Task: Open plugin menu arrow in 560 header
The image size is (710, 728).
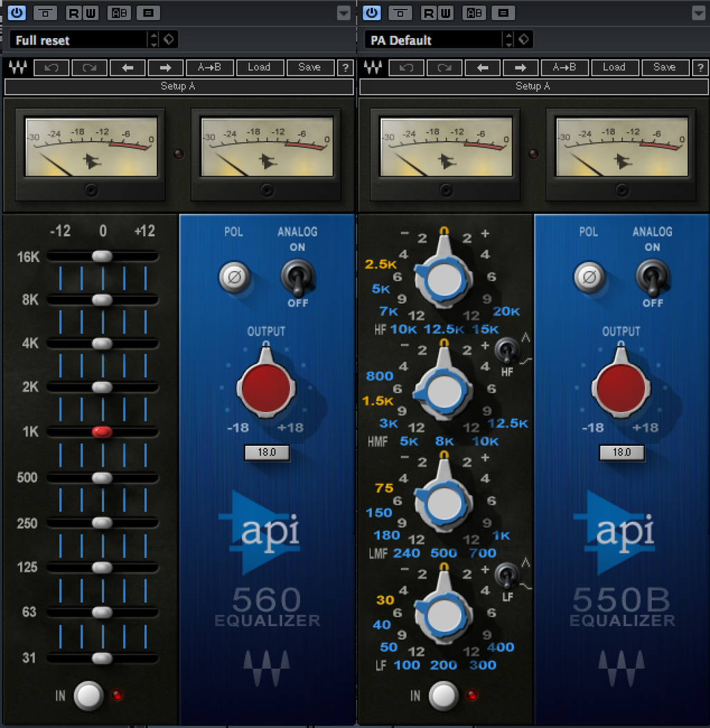Action: tap(344, 13)
